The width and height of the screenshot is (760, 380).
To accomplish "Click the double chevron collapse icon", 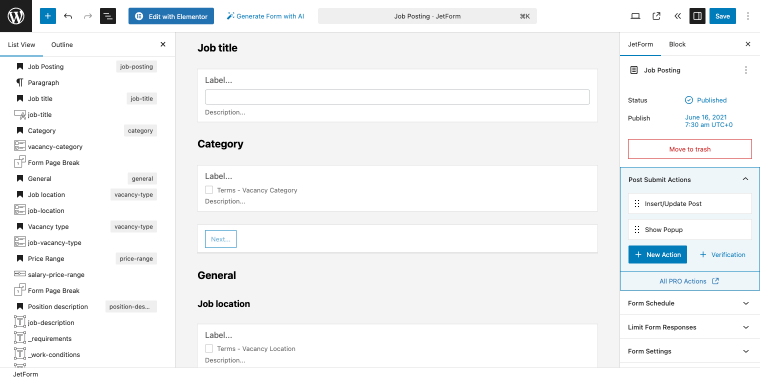I will 678,16.
